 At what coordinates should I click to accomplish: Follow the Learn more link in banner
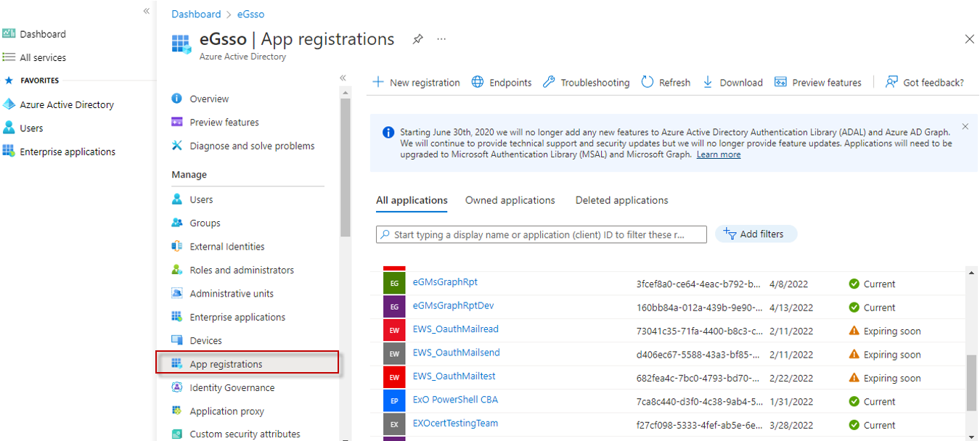(x=719, y=154)
